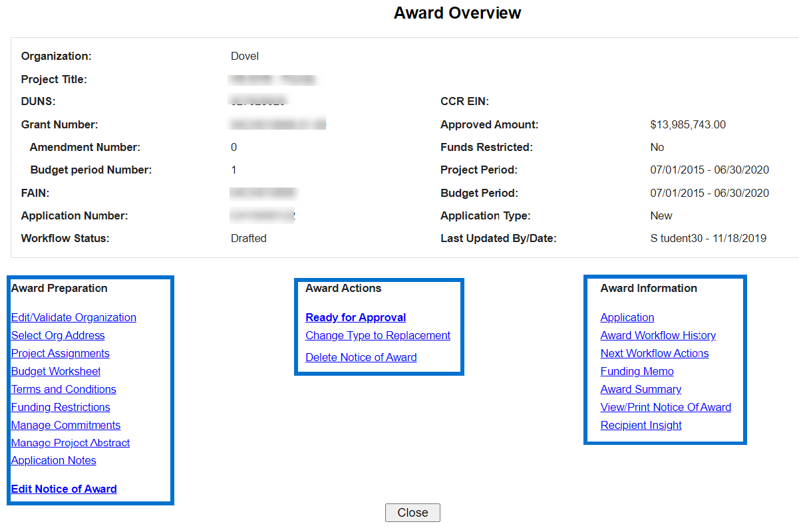799x532 pixels.
Task: Click Edit Notice of Award
Action: click(64, 489)
